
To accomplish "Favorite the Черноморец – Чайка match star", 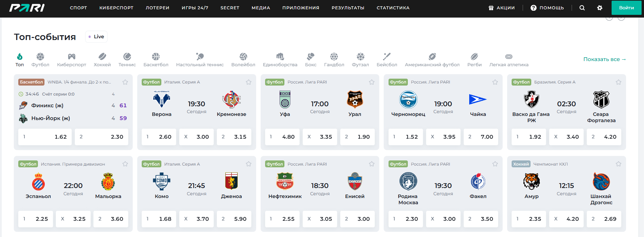I will coord(495,82).
